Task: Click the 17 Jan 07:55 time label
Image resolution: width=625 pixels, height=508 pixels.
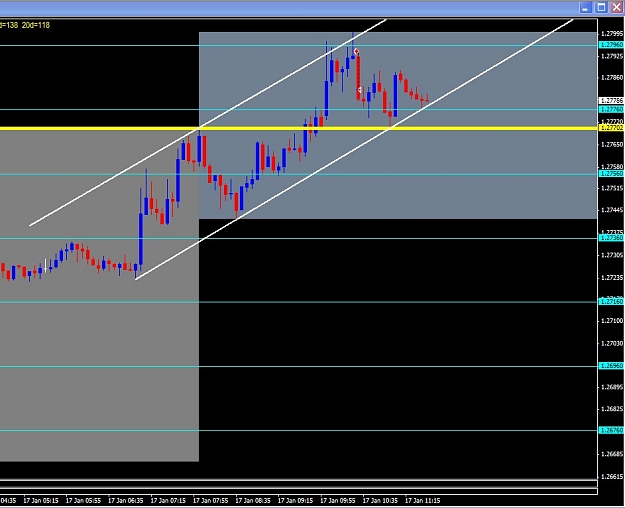Action: coord(210,500)
